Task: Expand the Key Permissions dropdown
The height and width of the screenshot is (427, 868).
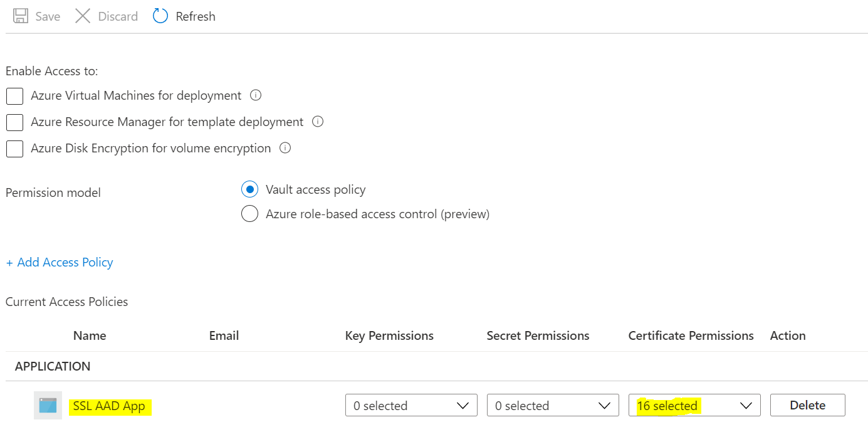Action: [x=411, y=406]
